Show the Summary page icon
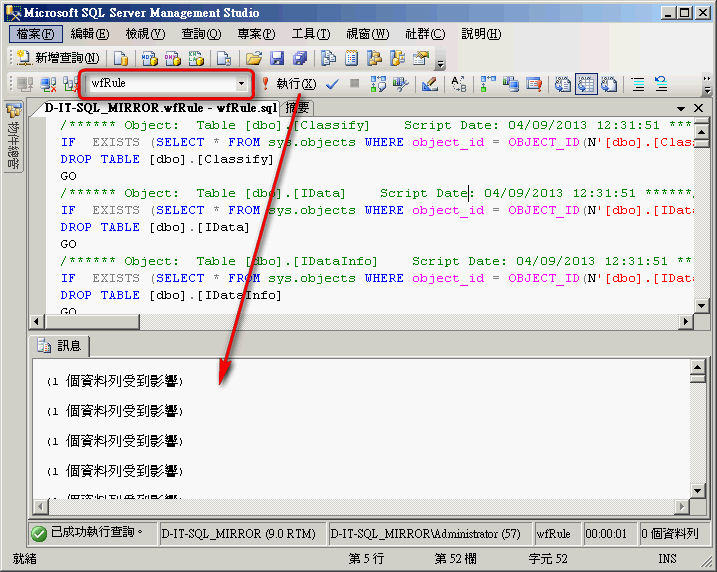Image resolution: width=717 pixels, height=572 pixels. tap(351, 58)
